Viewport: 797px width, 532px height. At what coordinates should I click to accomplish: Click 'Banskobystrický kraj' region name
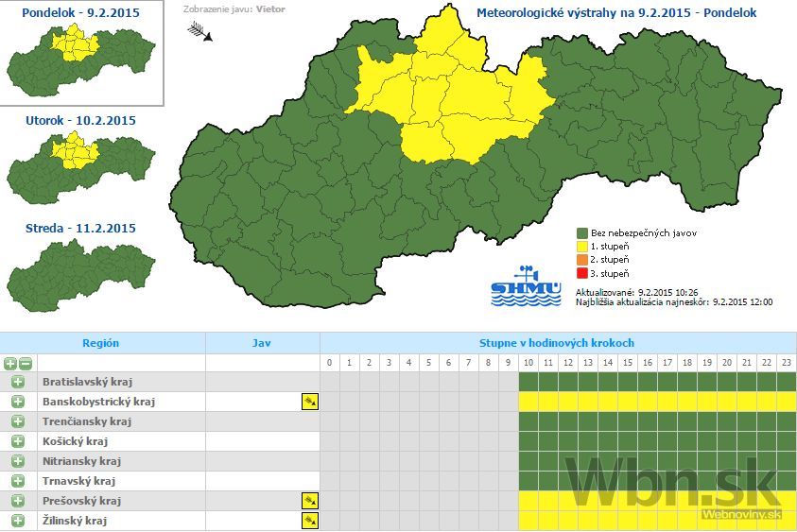click(x=98, y=402)
